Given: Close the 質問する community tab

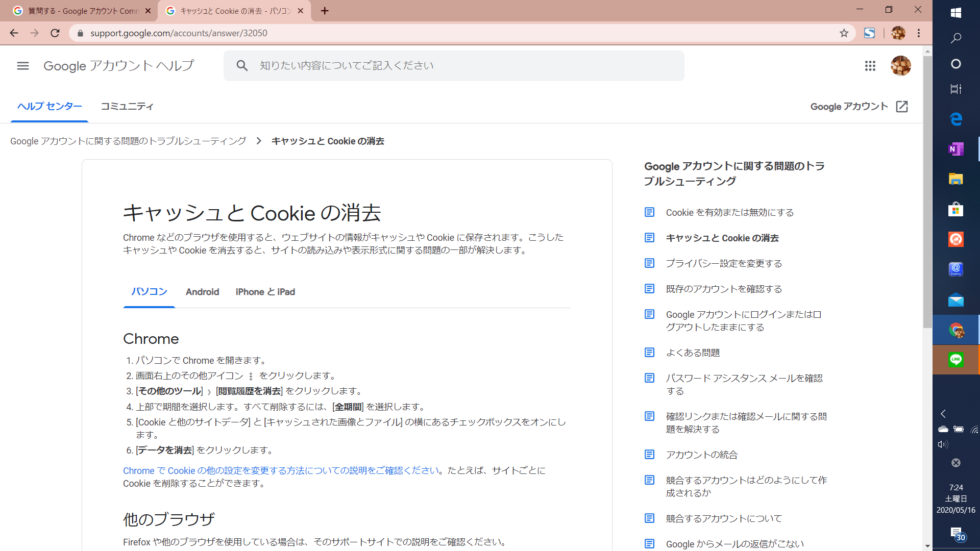Looking at the screenshot, I should pyautogui.click(x=148, y=11).
